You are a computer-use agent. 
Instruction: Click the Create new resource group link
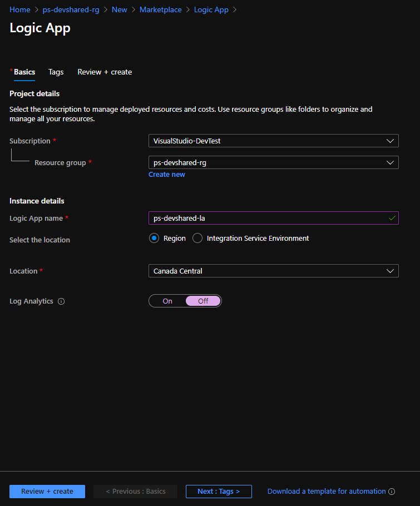coord(166,174)
